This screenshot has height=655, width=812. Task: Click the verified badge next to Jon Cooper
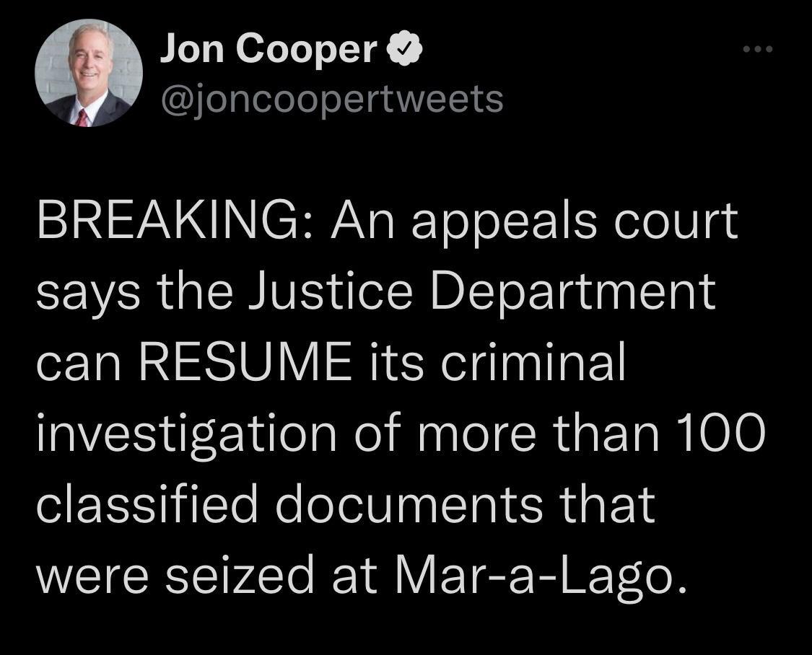[x=405, y=47]
